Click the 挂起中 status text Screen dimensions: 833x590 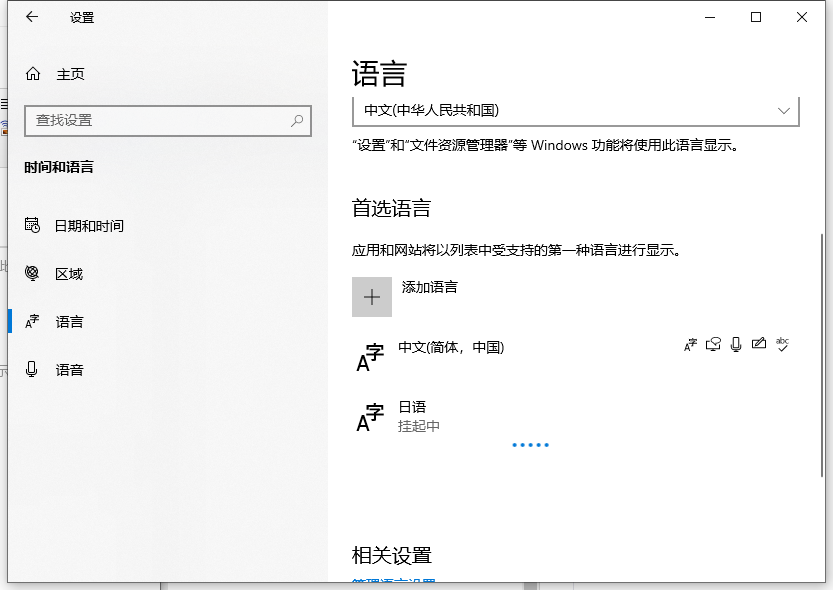[419, 426]
